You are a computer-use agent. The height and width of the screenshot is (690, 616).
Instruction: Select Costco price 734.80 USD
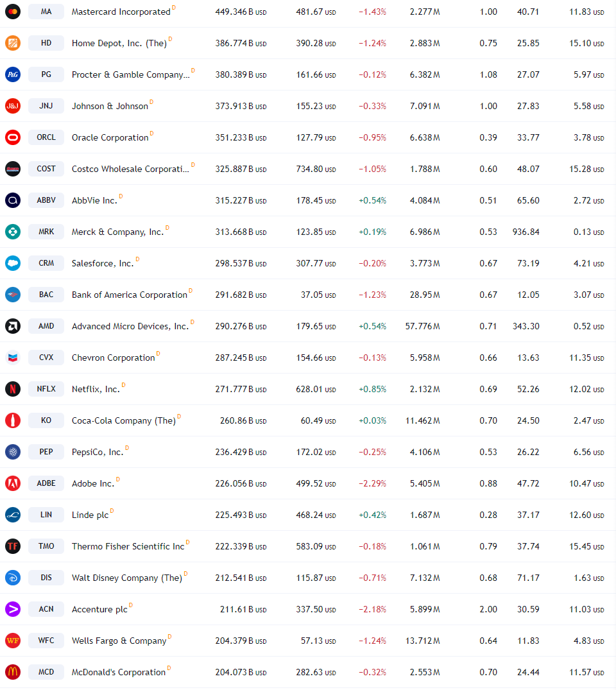pos(316,169)
